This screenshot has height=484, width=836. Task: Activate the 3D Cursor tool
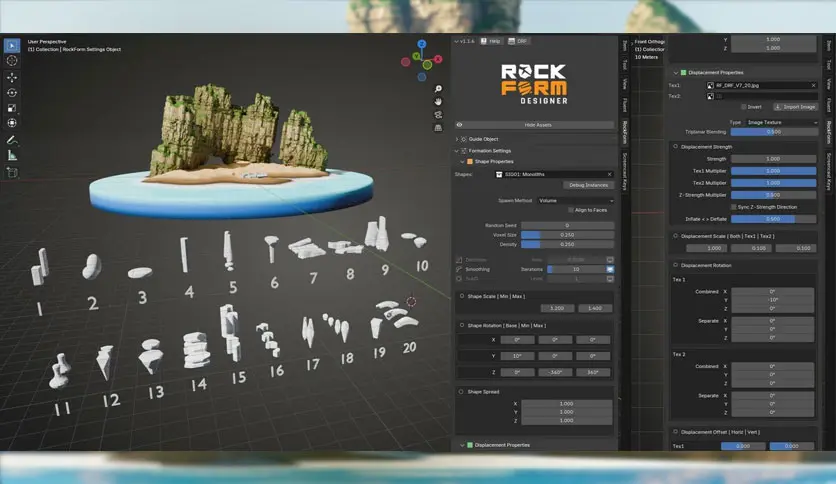coord(12,61)
